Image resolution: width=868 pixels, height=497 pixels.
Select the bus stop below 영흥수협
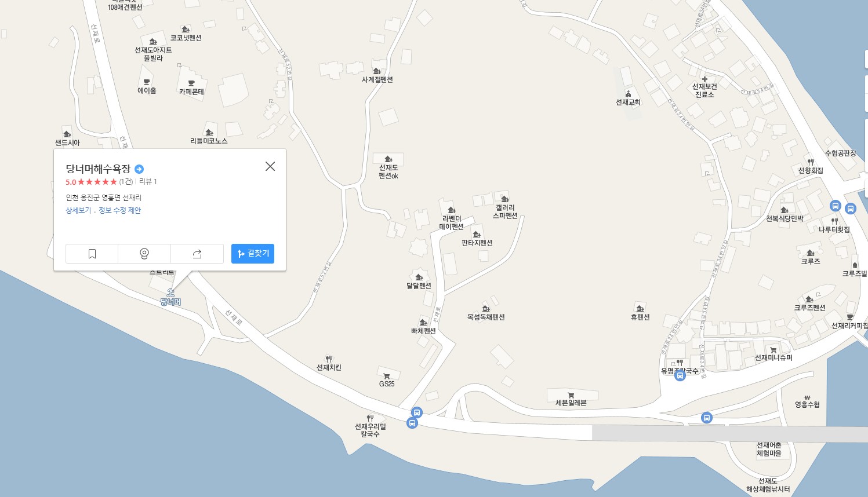pos(706,418)
